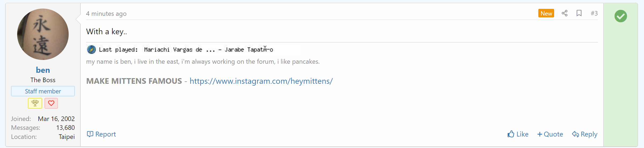644x148 pixels.
Task: Open the '4 minutes ago' timestamp permalink
Action: coord(106,14)
